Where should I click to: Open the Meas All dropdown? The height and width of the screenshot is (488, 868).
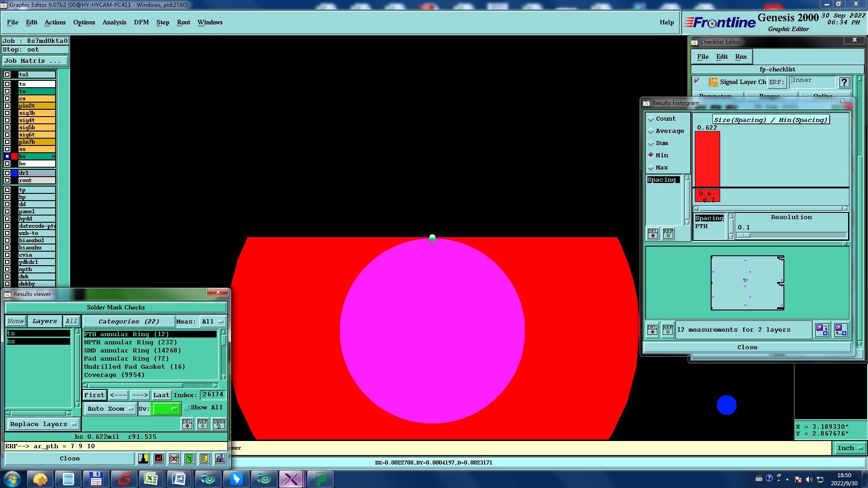212,322
